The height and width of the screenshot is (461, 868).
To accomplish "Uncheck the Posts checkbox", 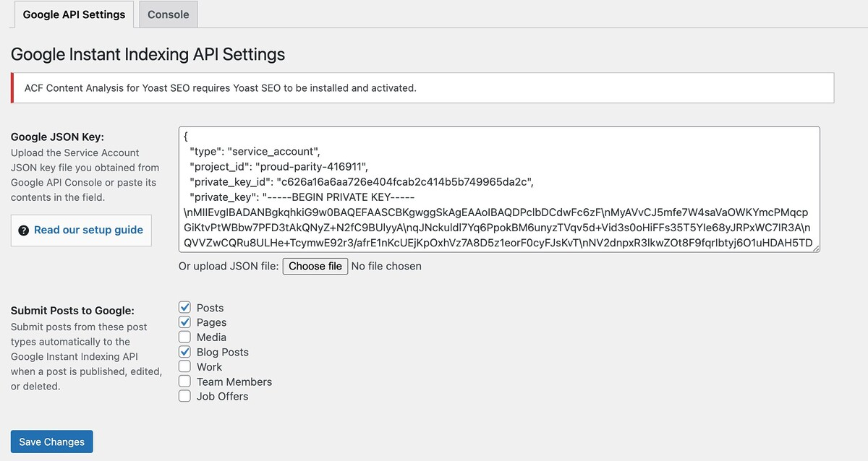I will pos(184,308).
